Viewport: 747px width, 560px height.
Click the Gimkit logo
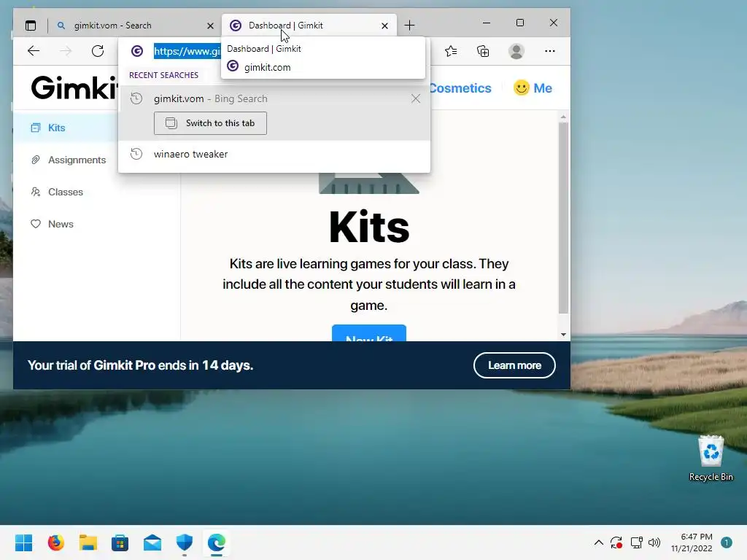[74, 87]
